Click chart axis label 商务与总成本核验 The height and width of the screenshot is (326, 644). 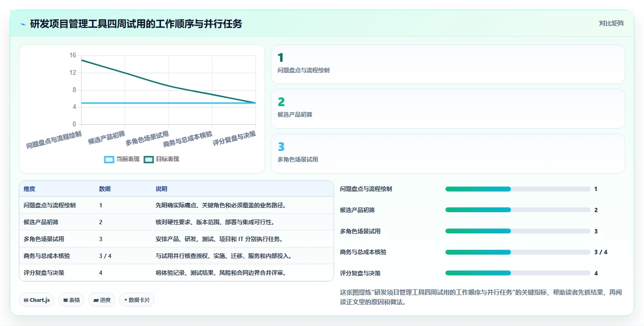[188, 139]
